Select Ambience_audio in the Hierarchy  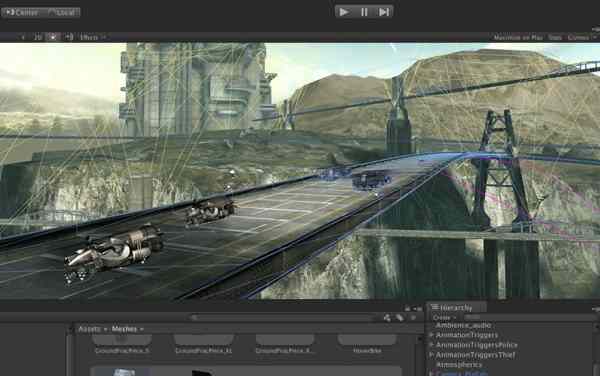(463, 326)
